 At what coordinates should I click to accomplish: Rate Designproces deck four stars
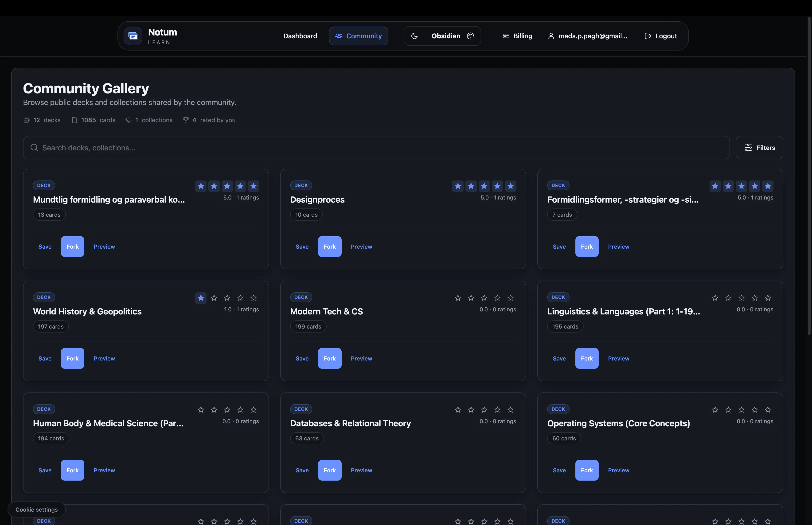click(497, 186)
